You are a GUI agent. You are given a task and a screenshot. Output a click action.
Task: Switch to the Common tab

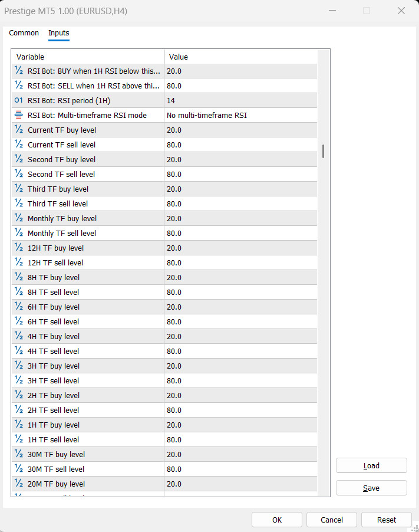(x=24, y=33)
